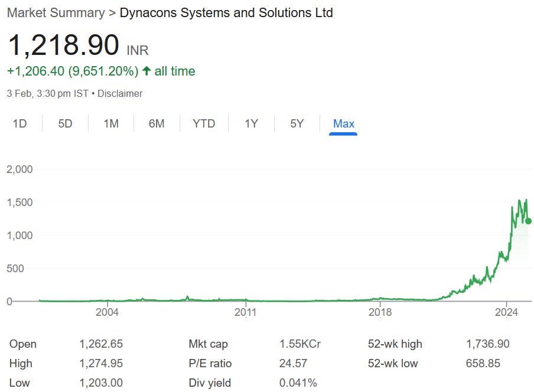Open the Disclaimer link
The width and height of the screenshot is (534, 392).
120,94
